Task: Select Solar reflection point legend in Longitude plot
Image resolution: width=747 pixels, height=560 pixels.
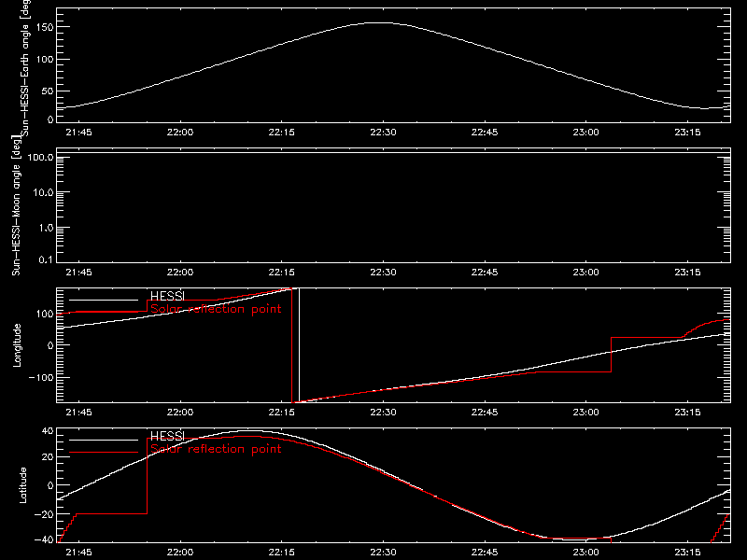Action: click(x=216, y=309)
